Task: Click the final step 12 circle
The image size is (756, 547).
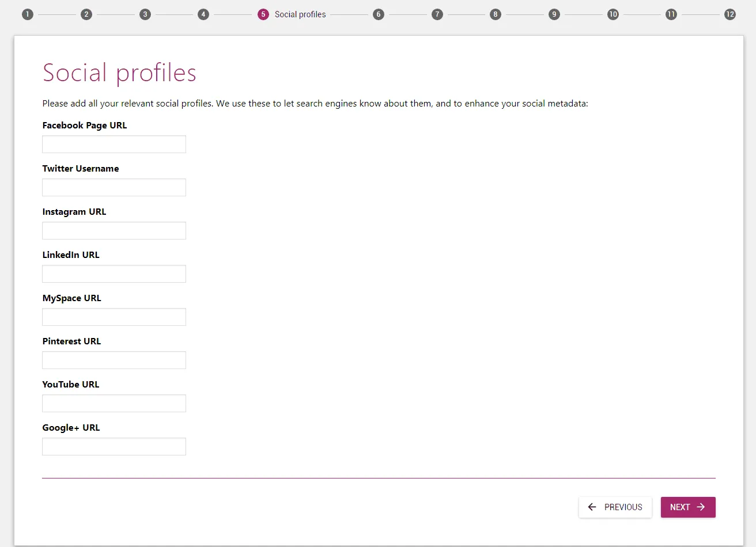Action: tap(729, 14)
